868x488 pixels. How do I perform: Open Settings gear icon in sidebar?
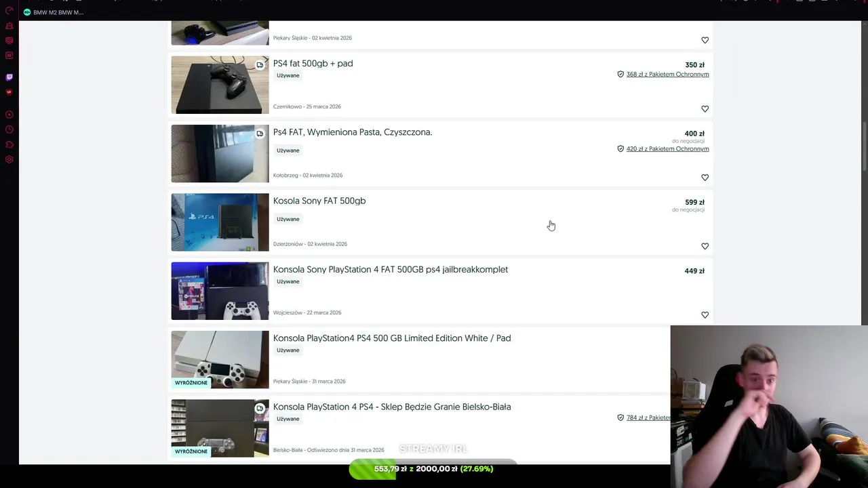[x=9, y=159]
